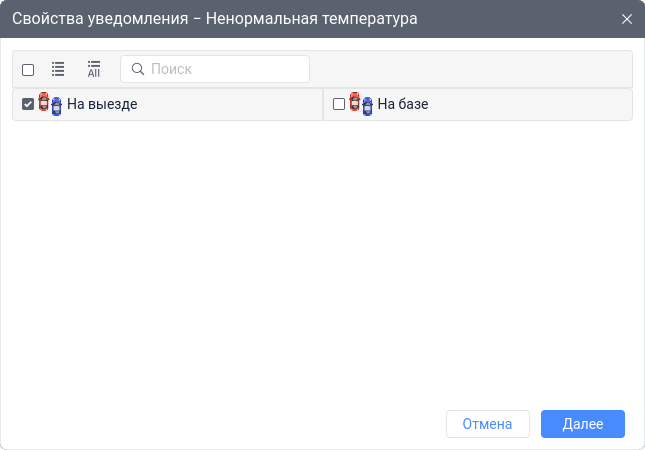Check the На базе checkbox
The width and height of the screenshot is (645, 450).
339,104
